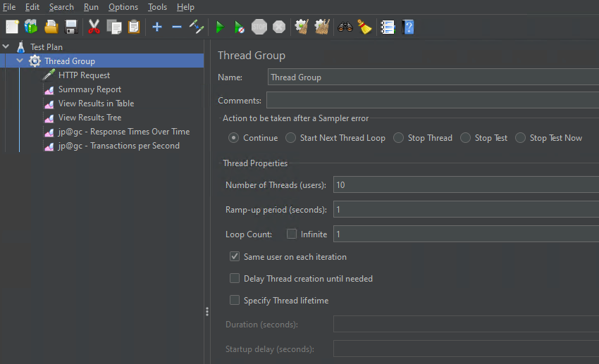Click the Name input field
Screen dimensions: 599x364
pyautogui.click(x=433, y=77)
